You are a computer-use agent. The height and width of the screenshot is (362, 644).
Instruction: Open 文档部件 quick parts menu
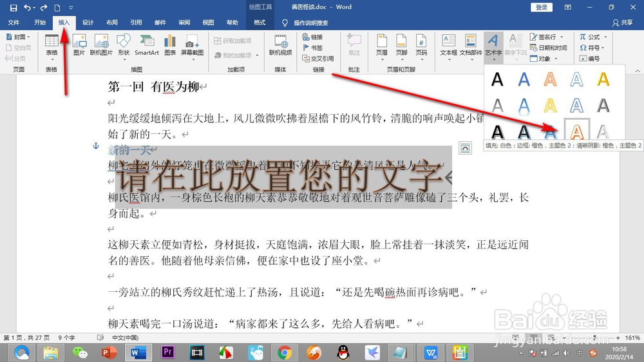(x=471, y=47)
